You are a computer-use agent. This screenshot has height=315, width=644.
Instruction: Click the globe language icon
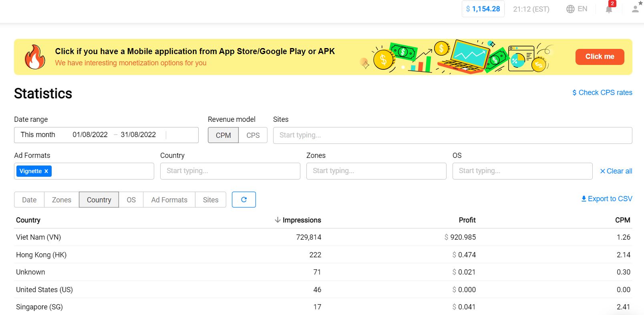tap(570, 9)
